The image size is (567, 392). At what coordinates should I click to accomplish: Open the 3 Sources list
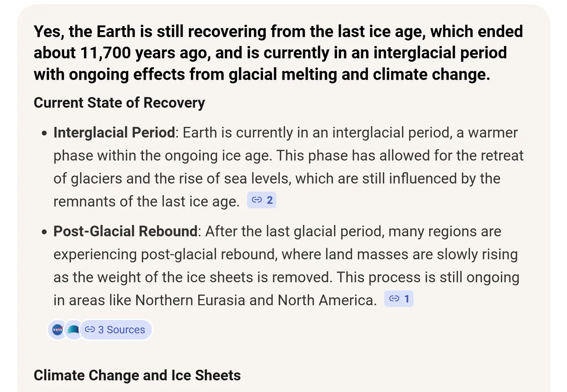pyautogui.click(x=121, y=330)
